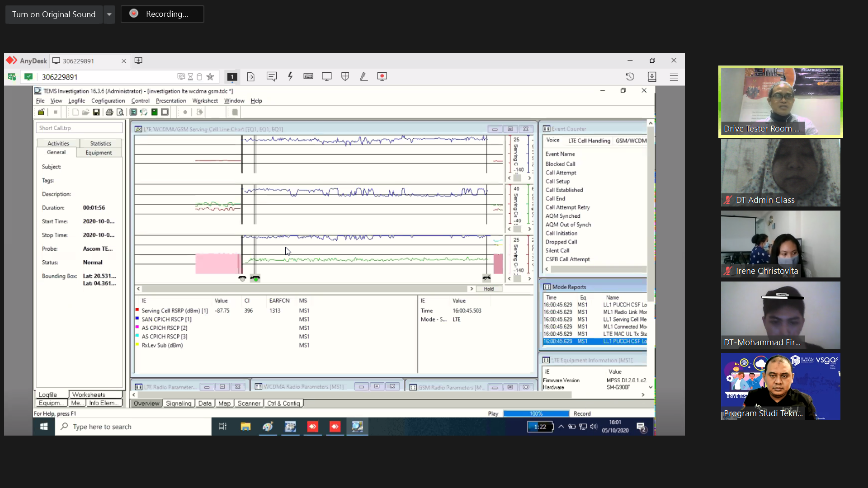This screenshot has height=488, width=868.
Task: Click the AnyDesk chat icon
Action: click(x=271, y=76)
